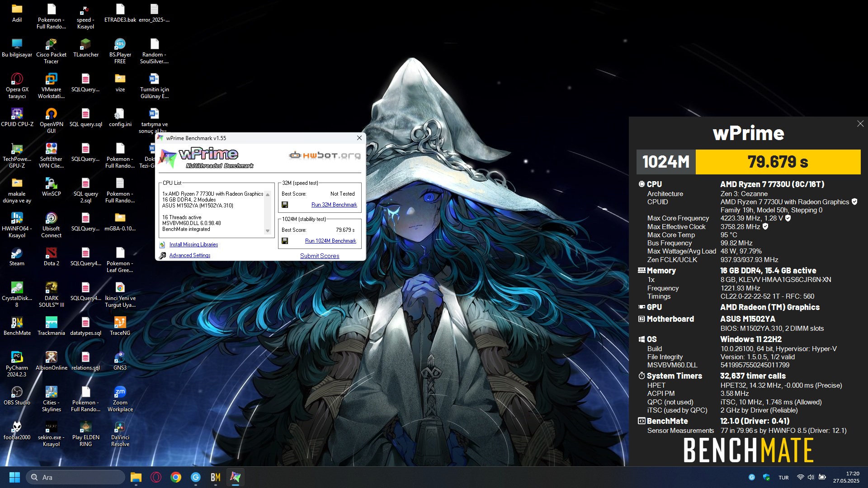Open BenchMate from the taskbar
Viewport: 868px width, 488px height.
click(215, 477)
